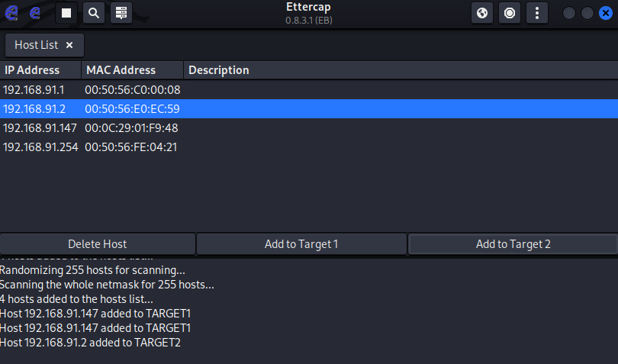Select host 192.168.91.147 in the list
The width and height of the screenshot is (618, 364).
click(91, 127)
